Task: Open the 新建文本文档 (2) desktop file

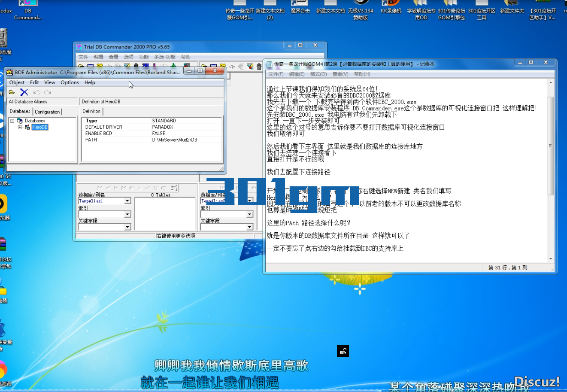Action: click(270, 10)
